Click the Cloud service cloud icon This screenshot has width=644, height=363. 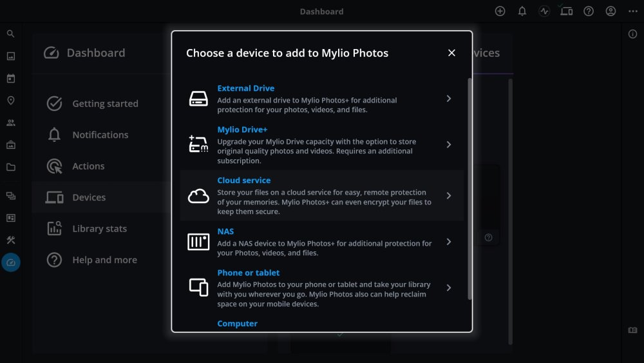click(198, 196)
